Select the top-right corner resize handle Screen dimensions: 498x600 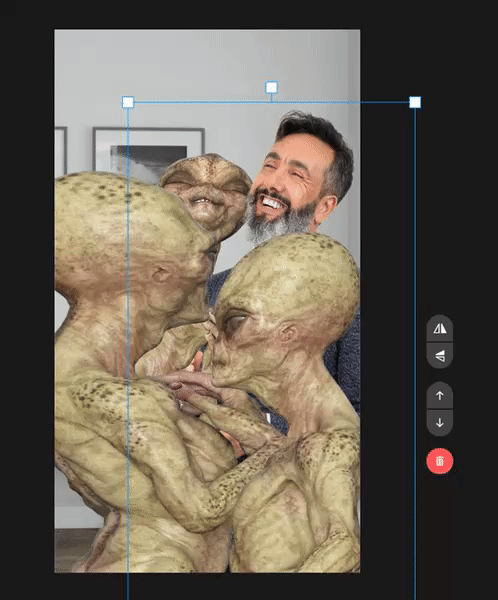click(x=415, y=102)
